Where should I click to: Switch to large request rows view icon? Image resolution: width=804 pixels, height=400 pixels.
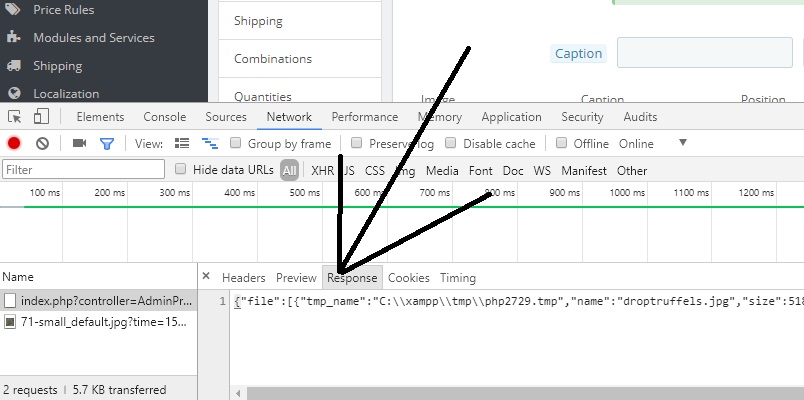[182, 143]
